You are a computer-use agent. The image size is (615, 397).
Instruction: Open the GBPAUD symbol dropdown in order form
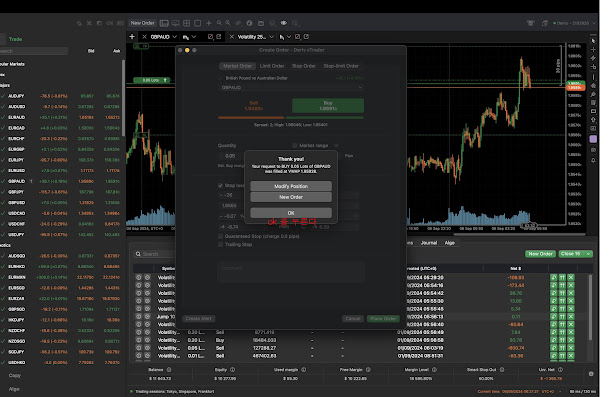pyautogui.click(x=291, y=87)
